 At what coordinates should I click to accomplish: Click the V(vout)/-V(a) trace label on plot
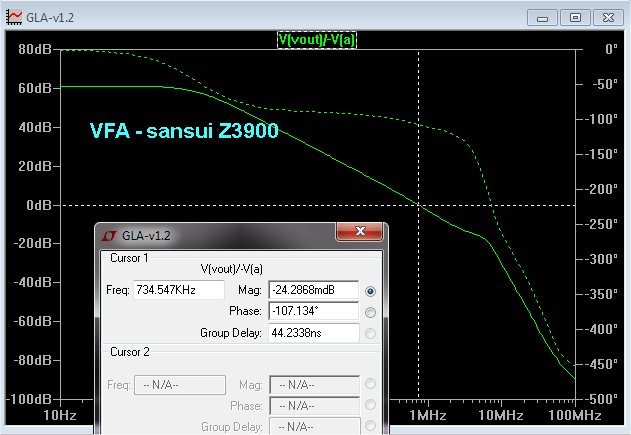point(317,40)
